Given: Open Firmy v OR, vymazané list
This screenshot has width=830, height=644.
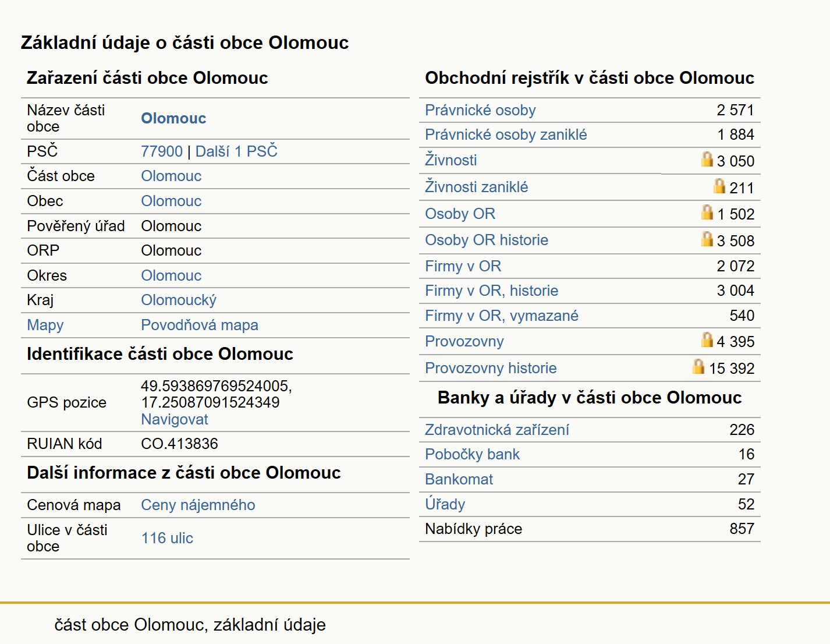Looking at the screenshot, I should [x=502, y=316].
